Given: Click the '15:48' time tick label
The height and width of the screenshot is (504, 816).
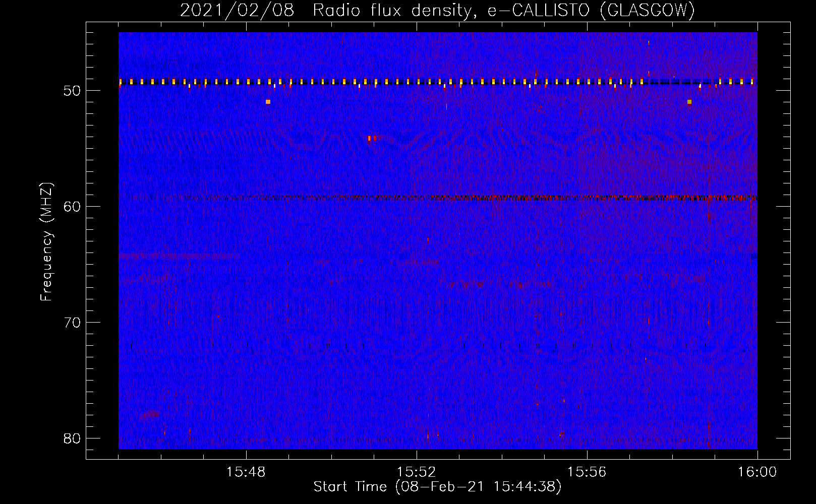Looking at the screenshot, I should click(246, 472).
